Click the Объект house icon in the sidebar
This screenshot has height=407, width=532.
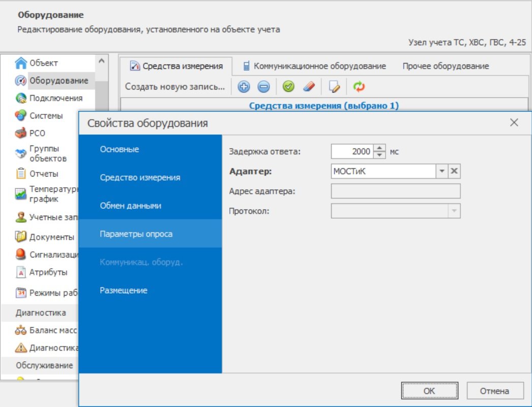[21, 63]
